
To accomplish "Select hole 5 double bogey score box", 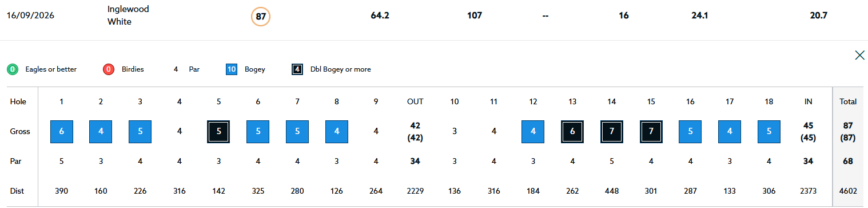I will pos(218,131).
